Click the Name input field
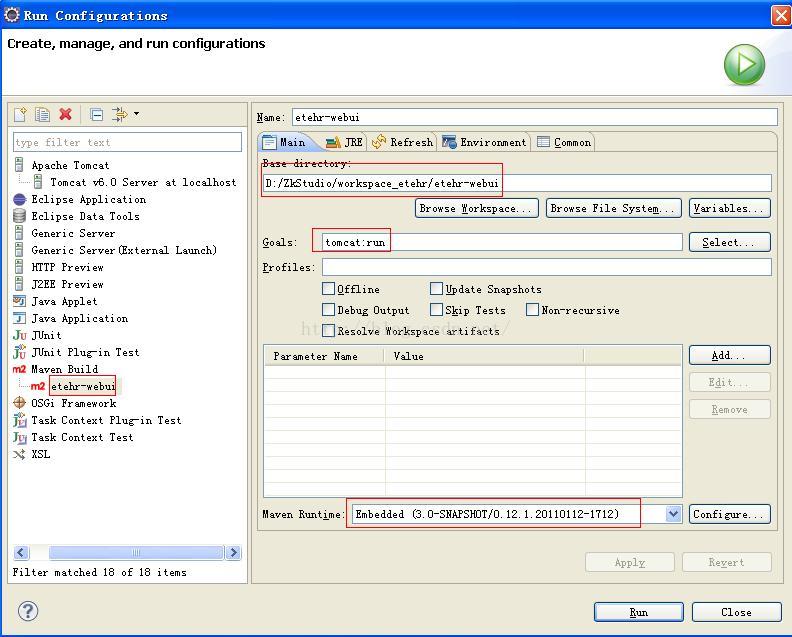 click(x=534, y=117)
